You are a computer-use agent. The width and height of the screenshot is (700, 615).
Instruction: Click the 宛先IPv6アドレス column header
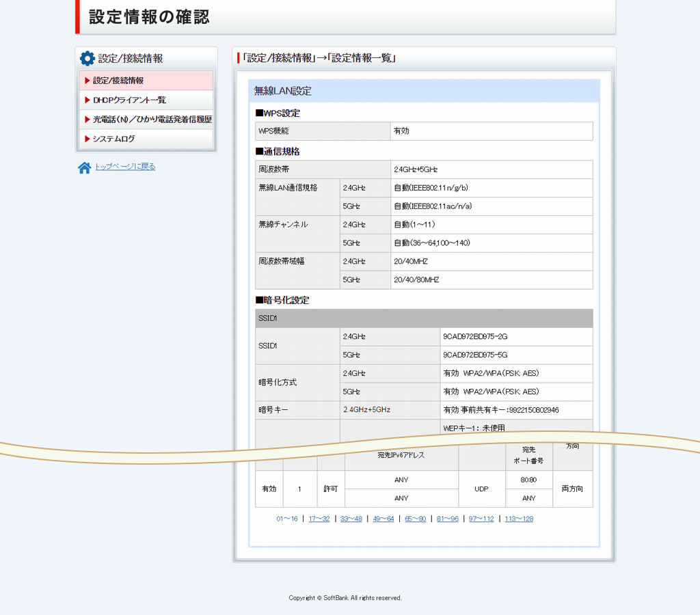tap(401, 455)
